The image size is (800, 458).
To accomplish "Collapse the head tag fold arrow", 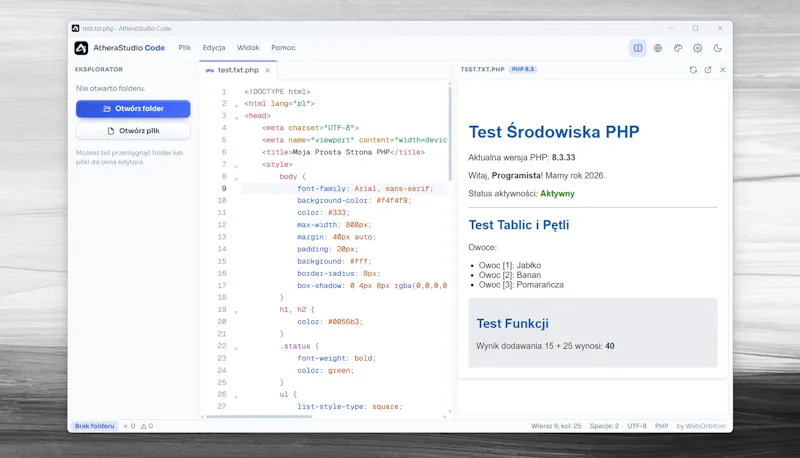I will point(236,117).
